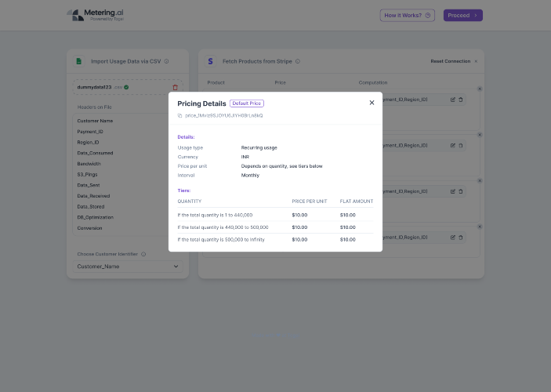Delete the fourth product row computation
The height and width of the screenshot is (392, 551).
click(x=461, y=238)
